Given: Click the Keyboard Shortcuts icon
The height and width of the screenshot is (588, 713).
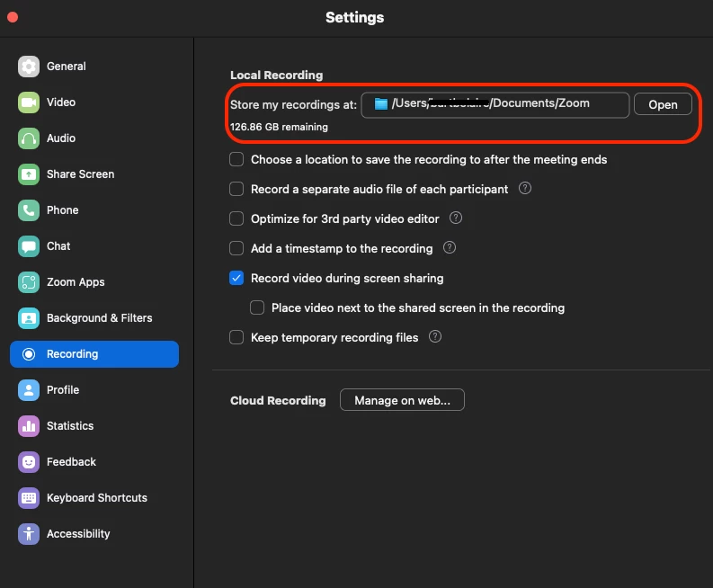Looking at the screenshot, I should point(29,497).
